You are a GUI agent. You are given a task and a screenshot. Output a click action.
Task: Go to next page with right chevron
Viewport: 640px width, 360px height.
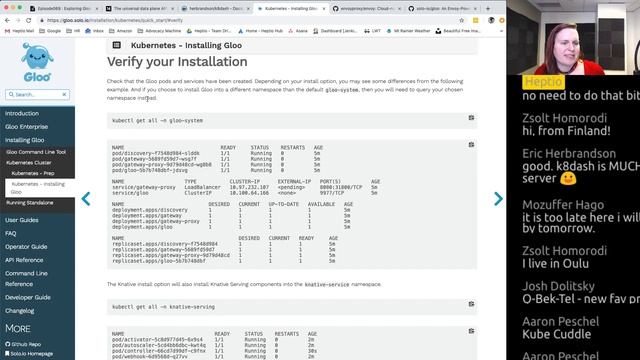[x=498, y=199]
